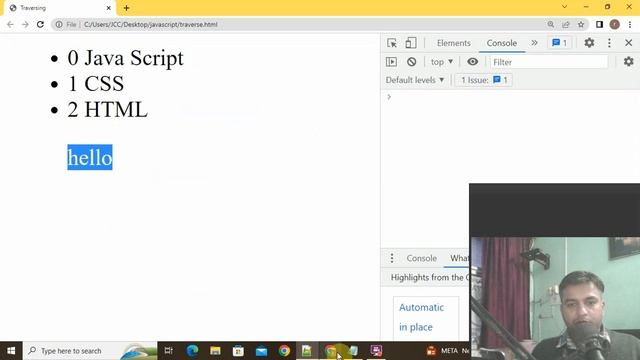640x360 pixels.
Task: Open Microsoft Store from taskbar
Action: pyautogui.click(x=238, y=351)
